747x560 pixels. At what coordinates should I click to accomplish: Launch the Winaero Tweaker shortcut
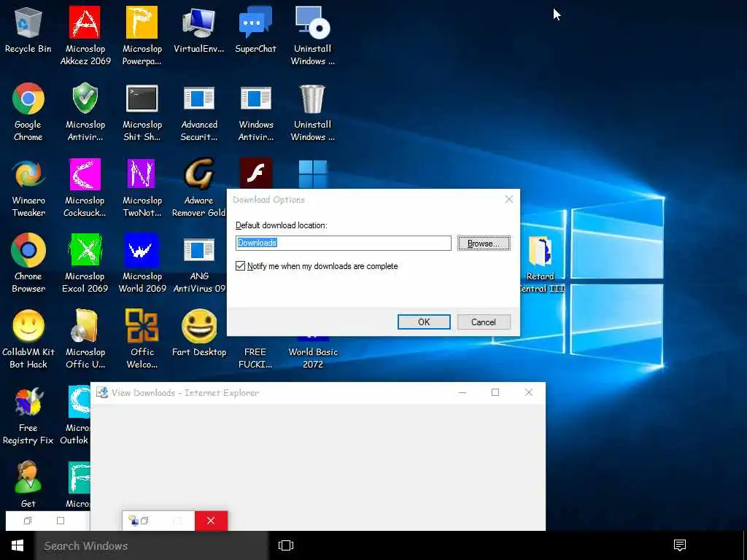[28, 187]
